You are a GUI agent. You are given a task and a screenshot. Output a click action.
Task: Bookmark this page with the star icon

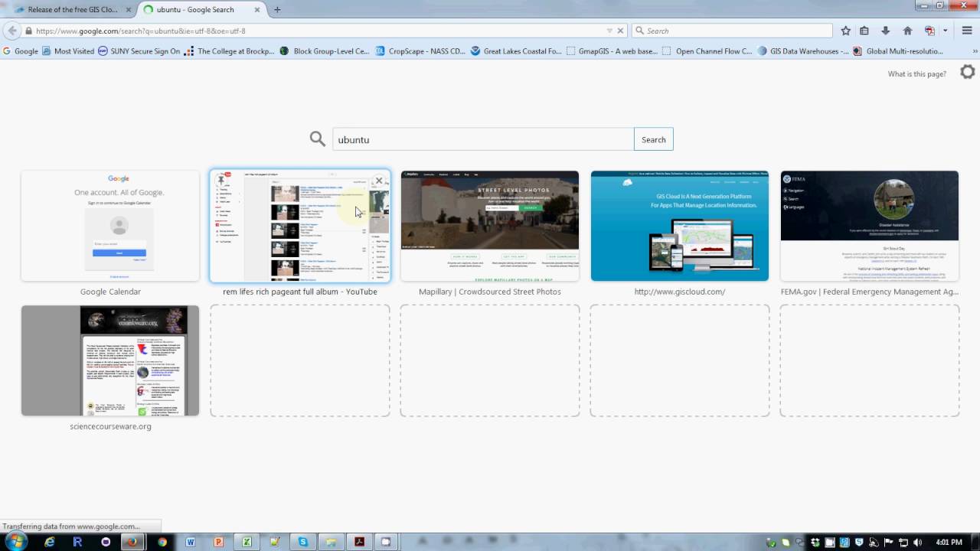coord(845,31)
